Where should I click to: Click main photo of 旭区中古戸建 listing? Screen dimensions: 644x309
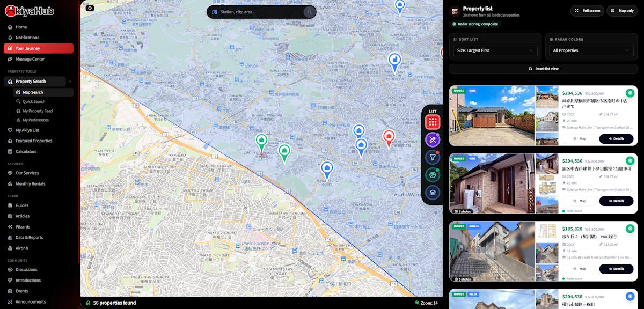pyautogui.click(x=492, y=183)
